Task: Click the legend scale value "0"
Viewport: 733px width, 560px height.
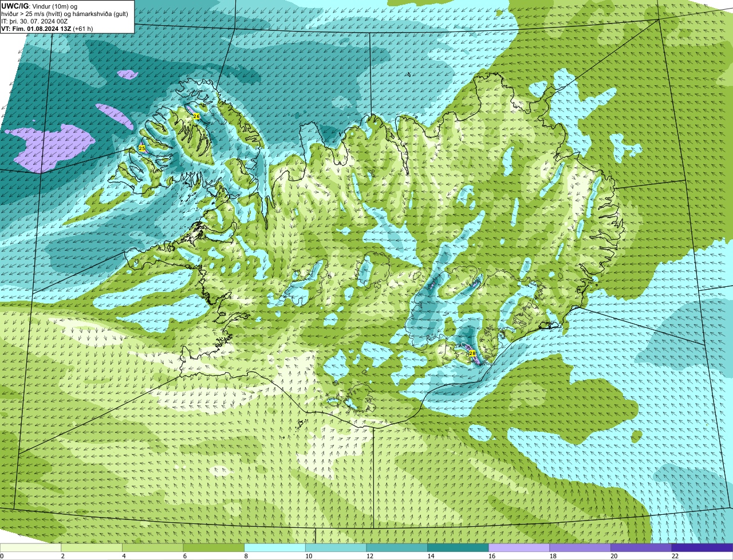Action: pyautogui.click(x=2, y=556)
